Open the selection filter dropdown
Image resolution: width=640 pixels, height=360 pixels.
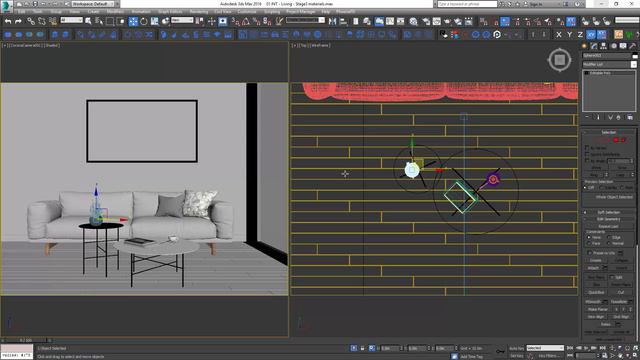[x=71, y=20]
